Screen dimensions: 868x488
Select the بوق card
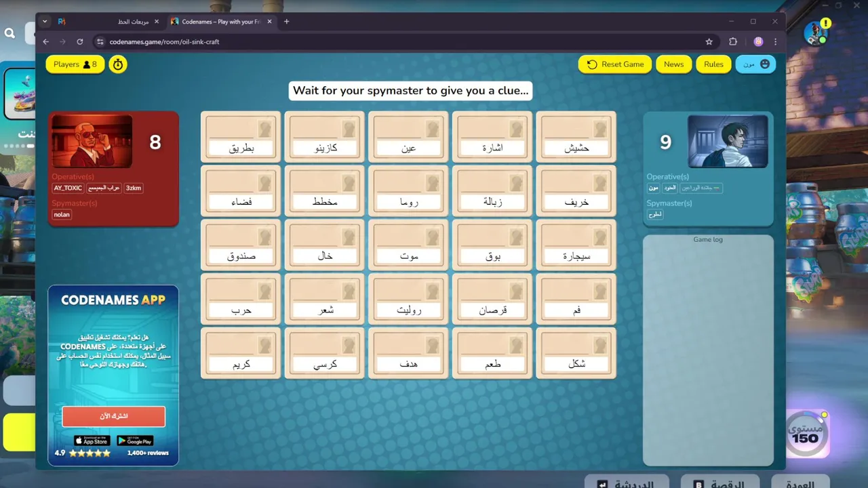tap(492, 245)
